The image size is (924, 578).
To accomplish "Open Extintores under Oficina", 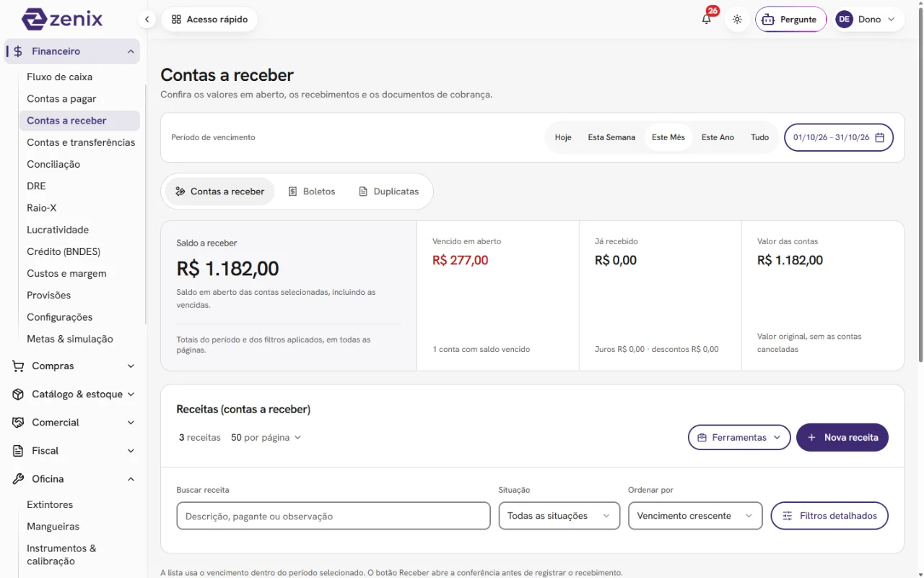I will click(50, 504).
